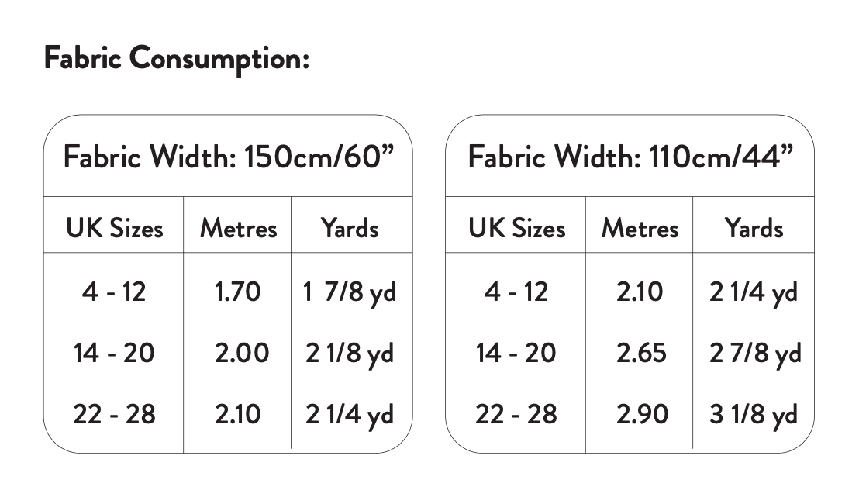Select the "3 1/8 yd" cell
This screenshot has width=859, height=504.
click(754, 414)
